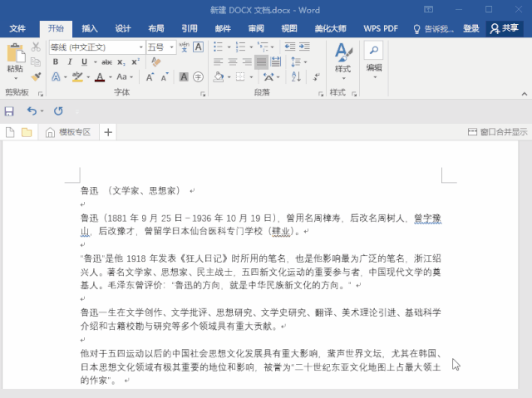Toggle bold formatting
532x398 pixels.
pyautogui.click(x=56, y=61)
